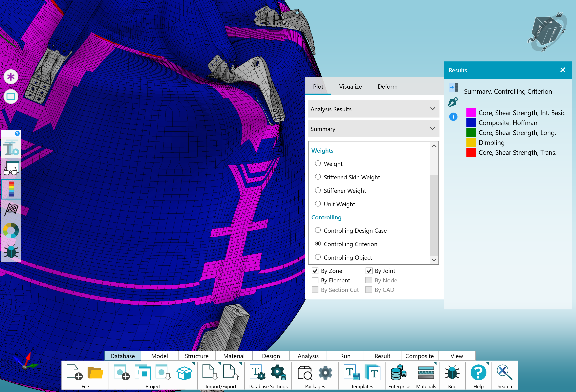Screen dimensions: 576x392
Task: Open the Packages browse folder icon
Action: pyautogui.click(x=305, y=373)
